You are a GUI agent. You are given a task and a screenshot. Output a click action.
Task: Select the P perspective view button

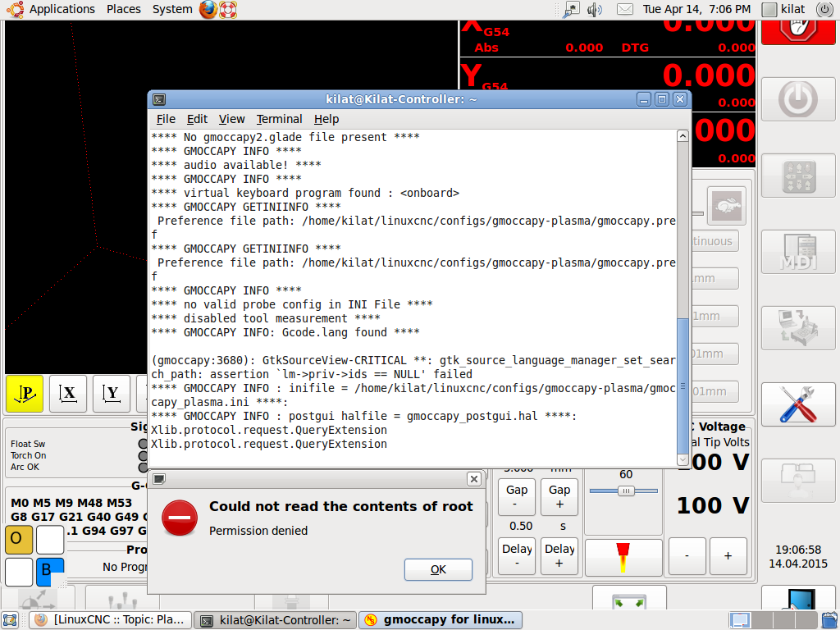[25, 394]
